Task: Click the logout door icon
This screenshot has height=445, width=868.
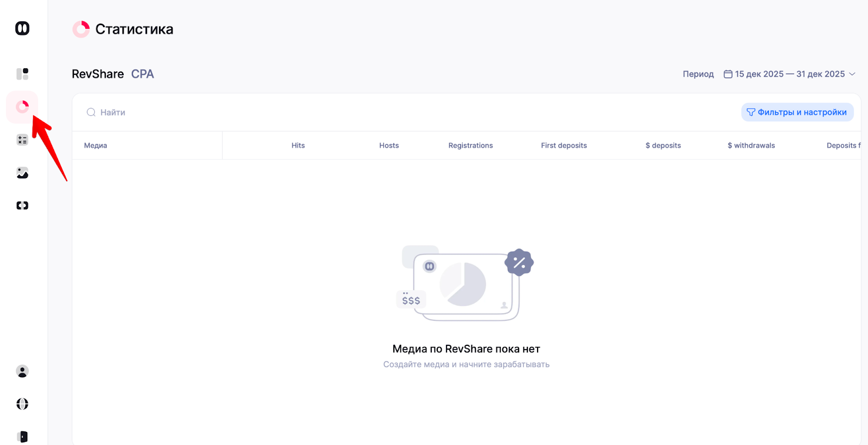Action: [x=22, y=436]
